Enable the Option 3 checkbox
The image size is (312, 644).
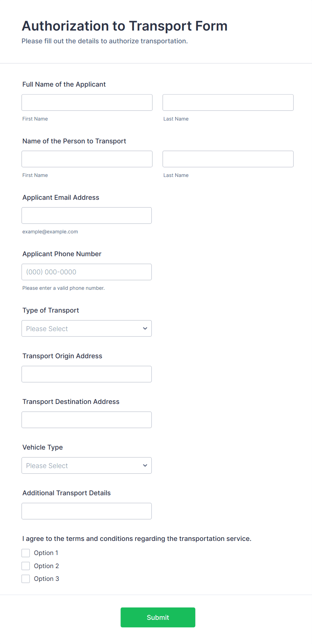(26, 579)
